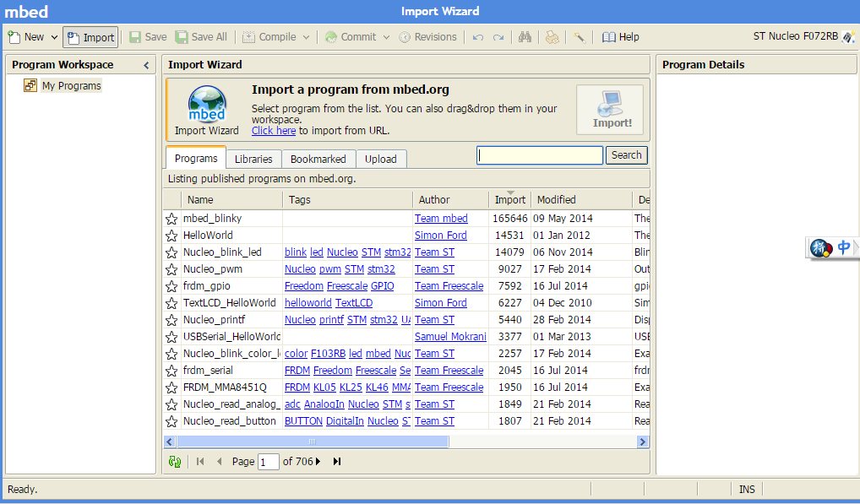Image resolution: width=860 pixels, height=504 pixels.
Task: Click the mbed Import Wizard globe icon
Action: (x=207, y=104)
